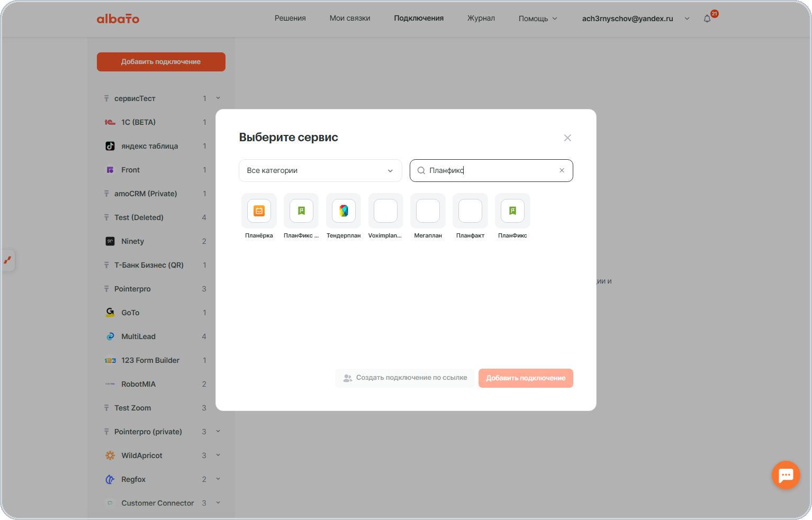
Task: Go to Мои связки tab
Action: [x=350, y=18]
